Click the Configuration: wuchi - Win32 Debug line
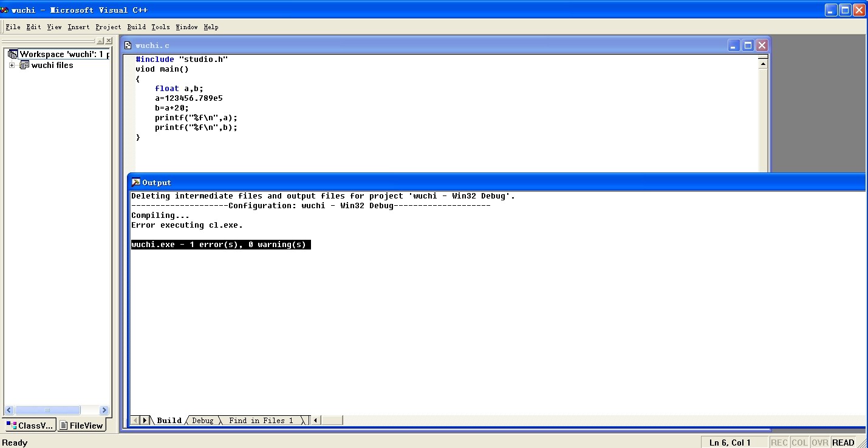 pos(311,206)
